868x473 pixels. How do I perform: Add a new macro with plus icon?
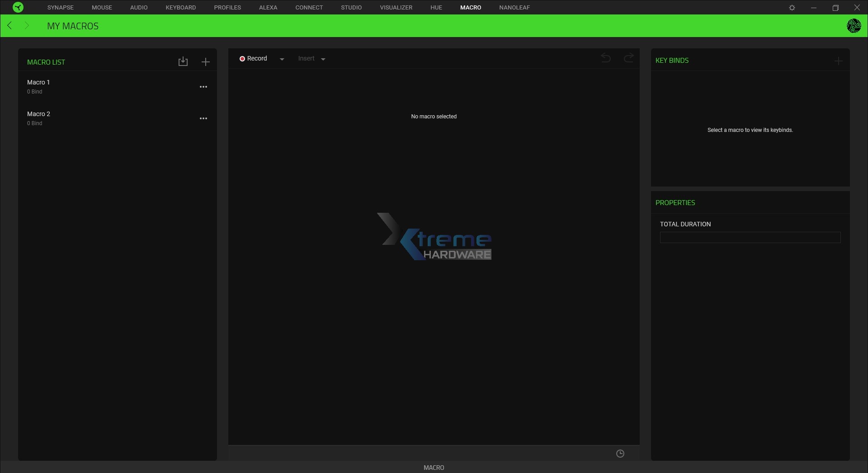[205, 62]
